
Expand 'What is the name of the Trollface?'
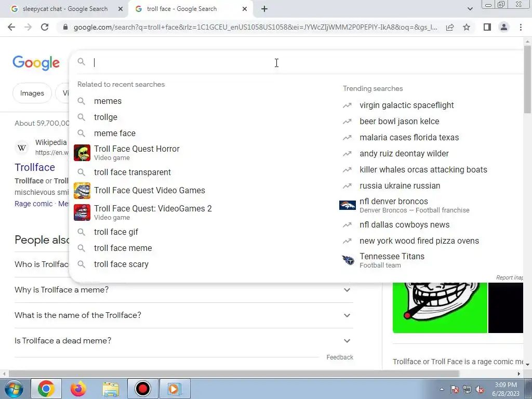[x=183, y=315]
